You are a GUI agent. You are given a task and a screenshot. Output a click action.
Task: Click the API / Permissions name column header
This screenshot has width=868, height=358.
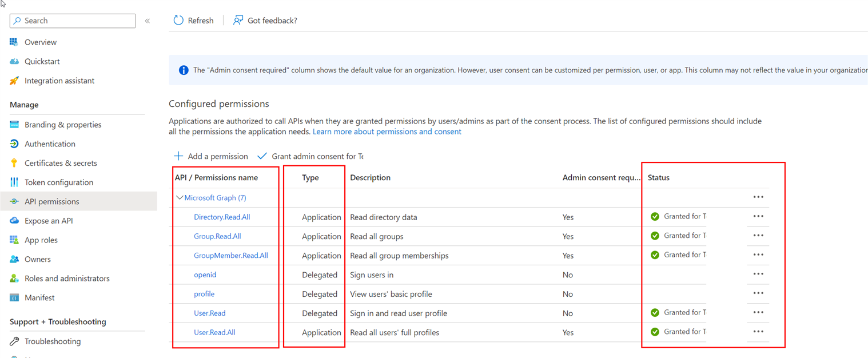216,178
